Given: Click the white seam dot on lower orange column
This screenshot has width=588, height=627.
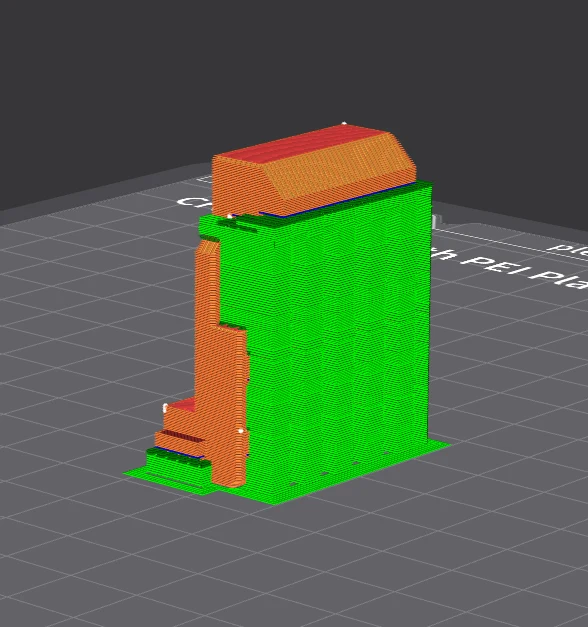Looking at the screenshot, I should pos(240,431).
